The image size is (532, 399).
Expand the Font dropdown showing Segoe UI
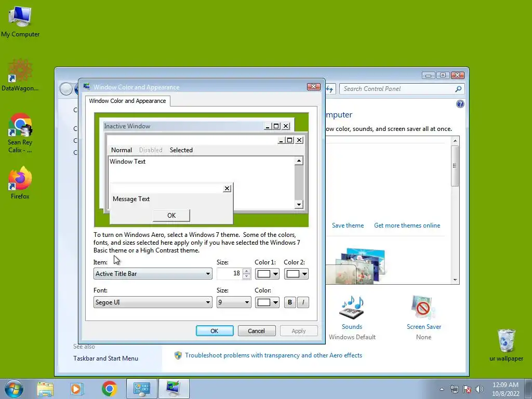point(153,302)
